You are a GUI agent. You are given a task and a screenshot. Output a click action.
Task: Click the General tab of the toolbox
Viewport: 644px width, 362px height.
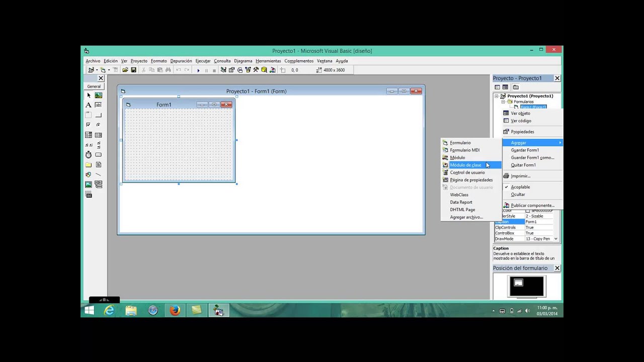click(x=94, y=86)
